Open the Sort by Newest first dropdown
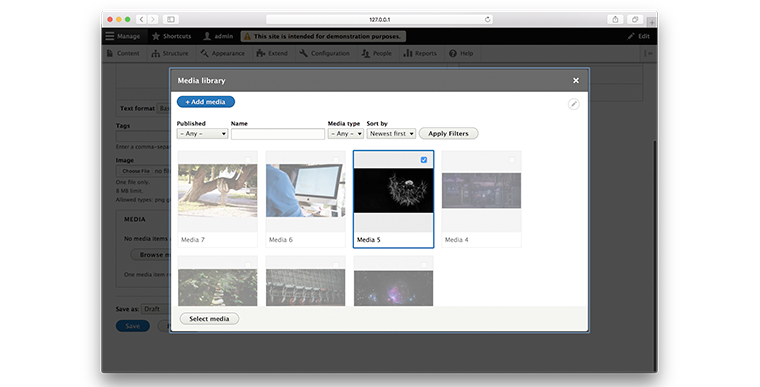The width and height of the screenshot is (760, 387). pos(391,134)
